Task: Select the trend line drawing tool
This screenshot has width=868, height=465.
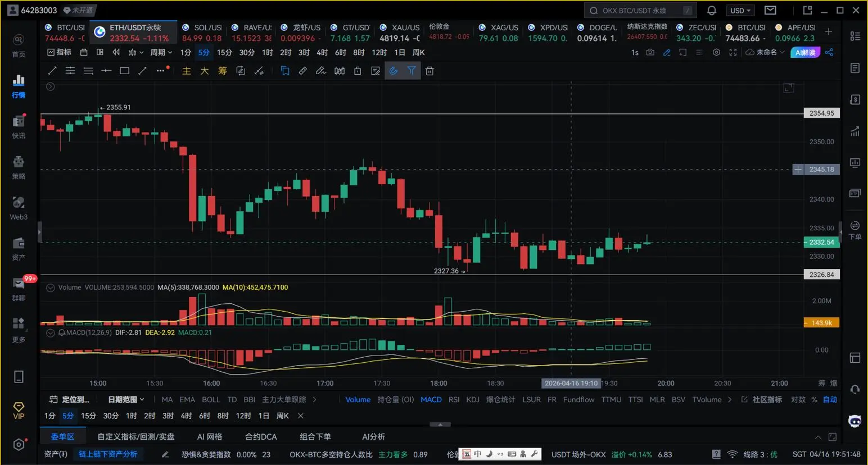Action: point(52,71)
